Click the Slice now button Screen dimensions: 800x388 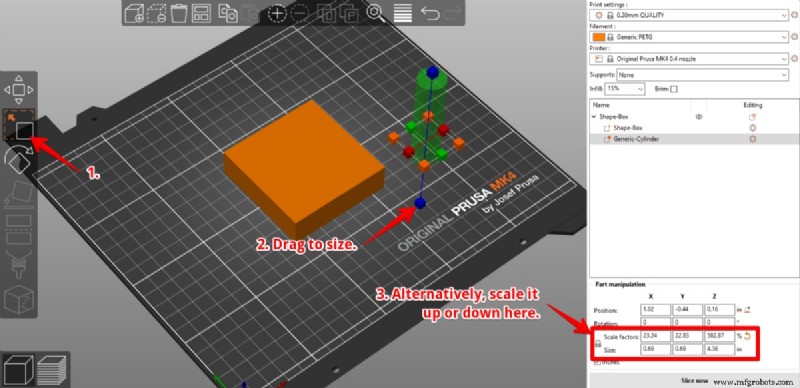(694, 380)
